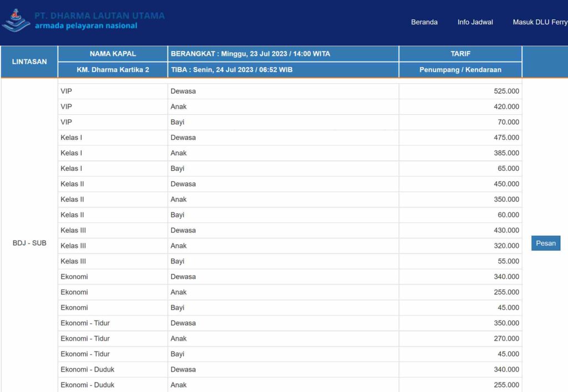Open the Masuk DLU Ferry login link

click(x=539, y=22)
